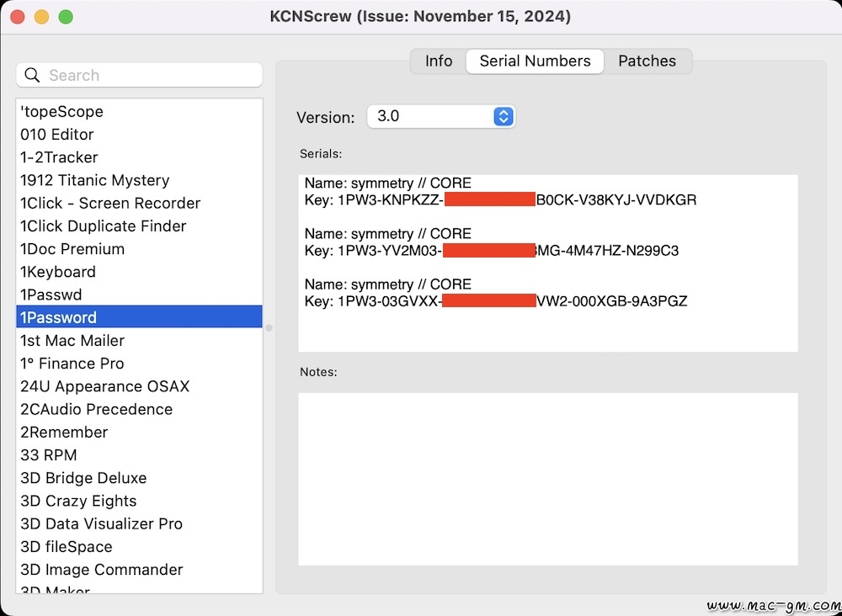Select 'topeScope in the app list
The height and width of the screenshot is (616, 842).
tap(140, 112)
